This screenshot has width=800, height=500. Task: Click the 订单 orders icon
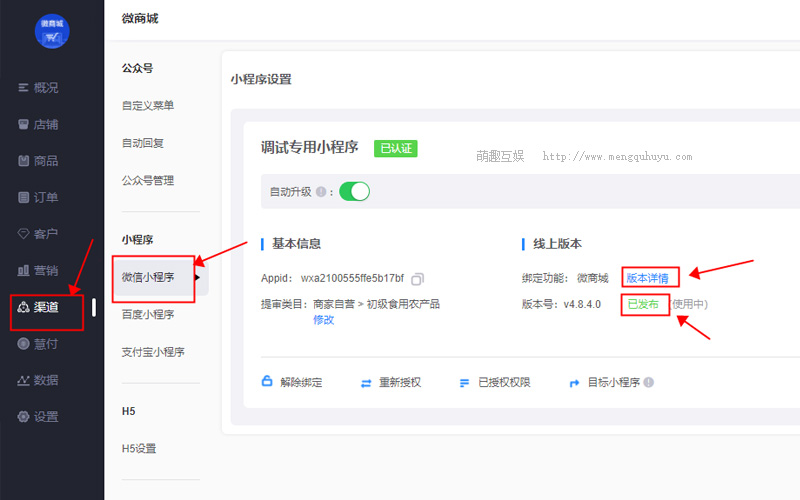[23, 197]
